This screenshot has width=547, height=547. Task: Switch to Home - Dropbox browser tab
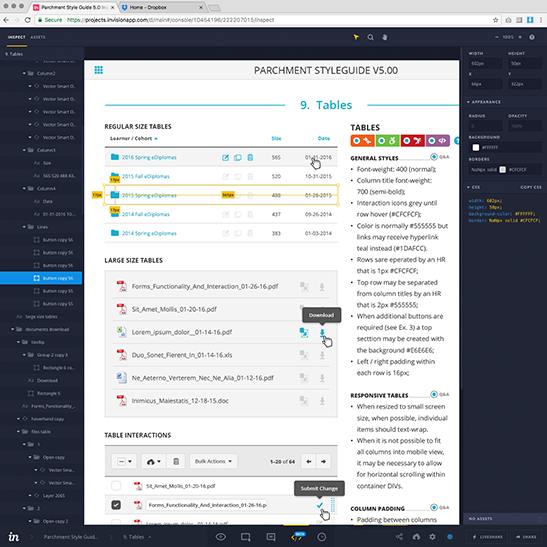162,7
